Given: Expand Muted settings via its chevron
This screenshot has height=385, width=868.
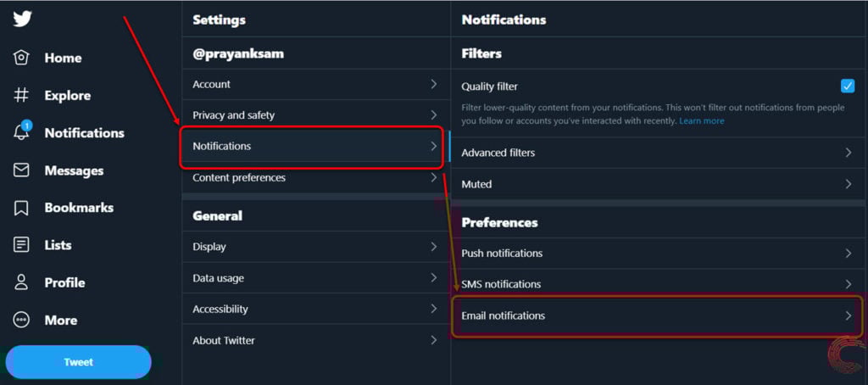Looking at the screenshot, I should pyautogui.click(x=848, y=184).
